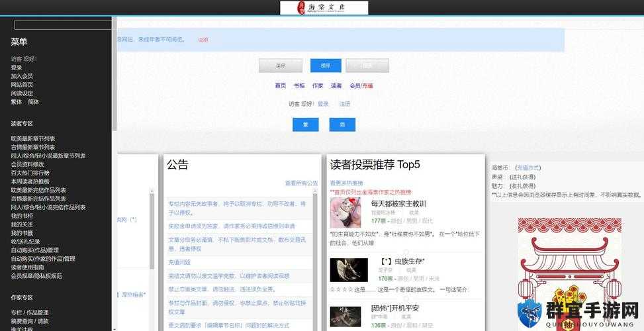This screenshot has height=331, width=644.
Task: Click 查看所有公告 link
Action: [301, 183]
